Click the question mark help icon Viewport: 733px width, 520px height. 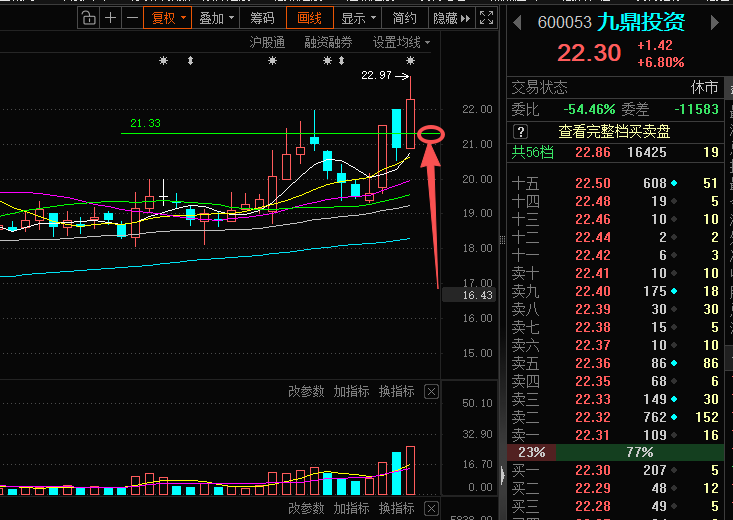click(x=520, y=132)
